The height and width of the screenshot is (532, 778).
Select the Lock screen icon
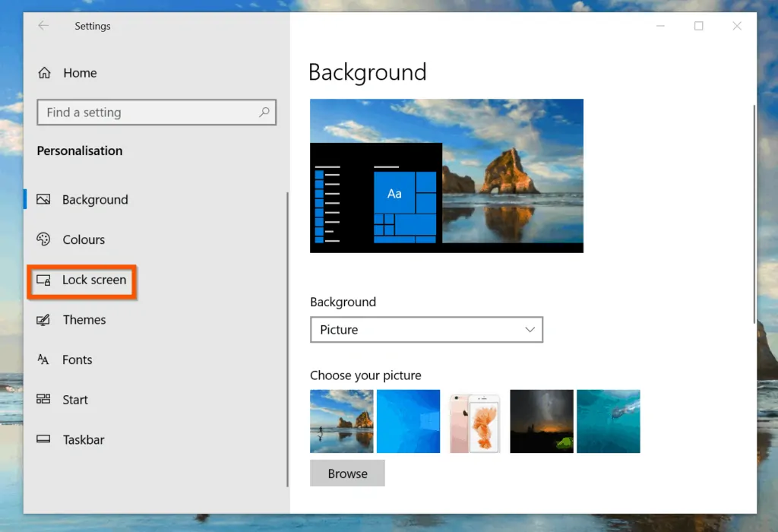point(44,280)
